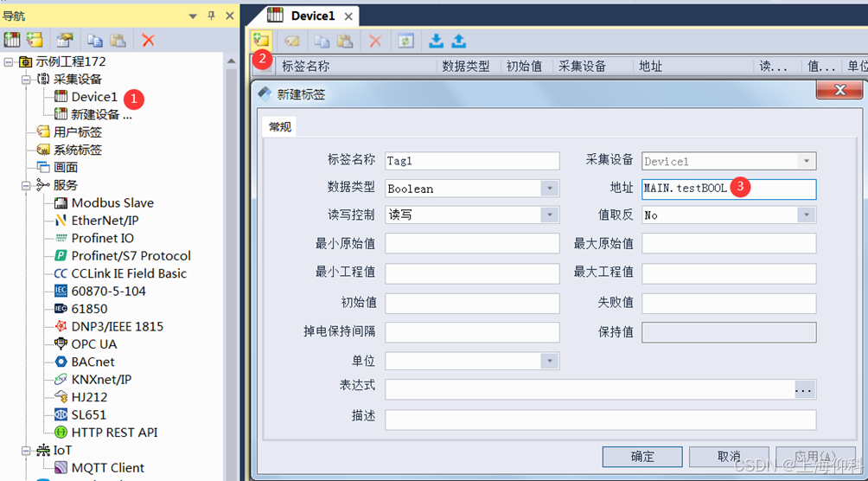Collapse the IoT tree node

click(26, 451)
